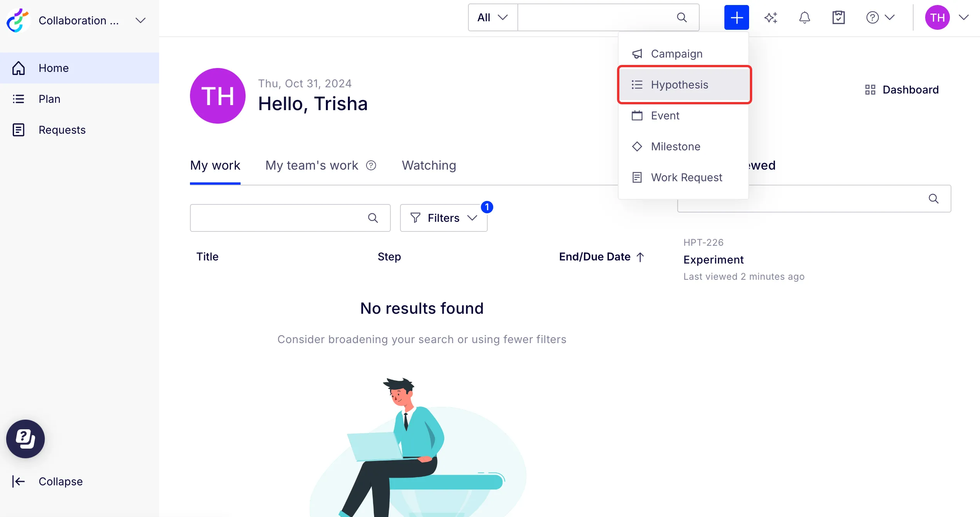This screenshot has height=517, width=980.
Task: Switch to My work tab
Action: coord(215,165)
